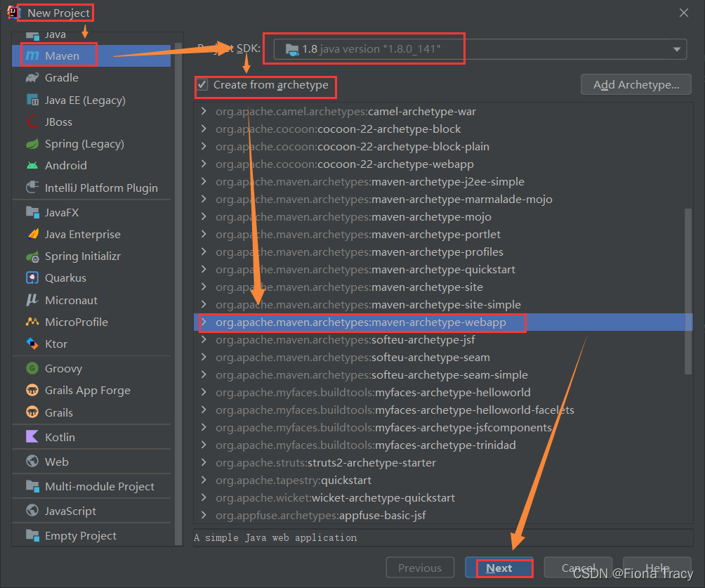
Task: Expand the selected maven-archetype-webapp node
Action: [204, 322]
